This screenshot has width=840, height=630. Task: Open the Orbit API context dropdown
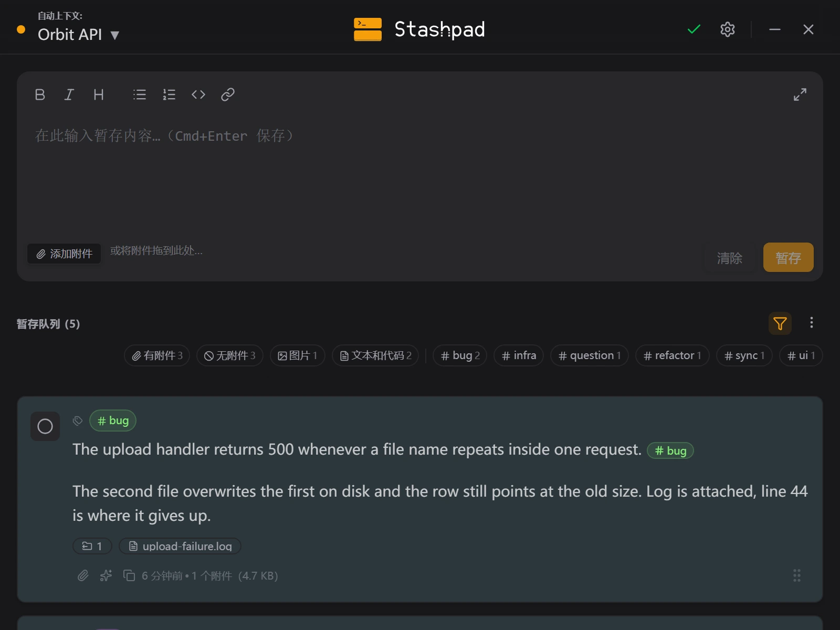point(79,35)
